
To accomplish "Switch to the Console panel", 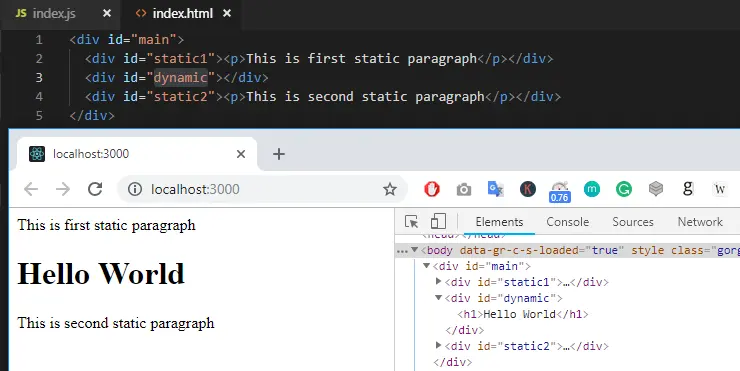I will coord(567,222).
